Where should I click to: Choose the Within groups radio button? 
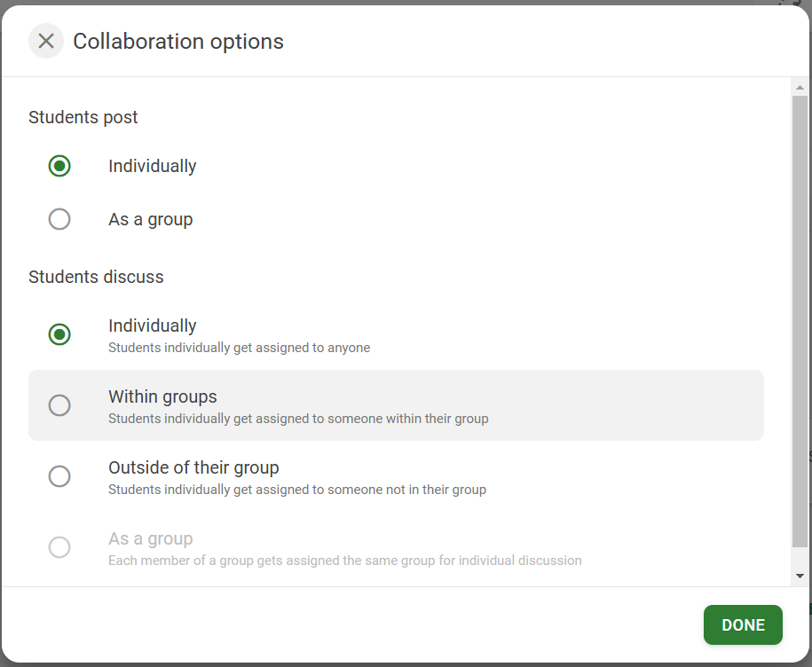click(59, 405)
